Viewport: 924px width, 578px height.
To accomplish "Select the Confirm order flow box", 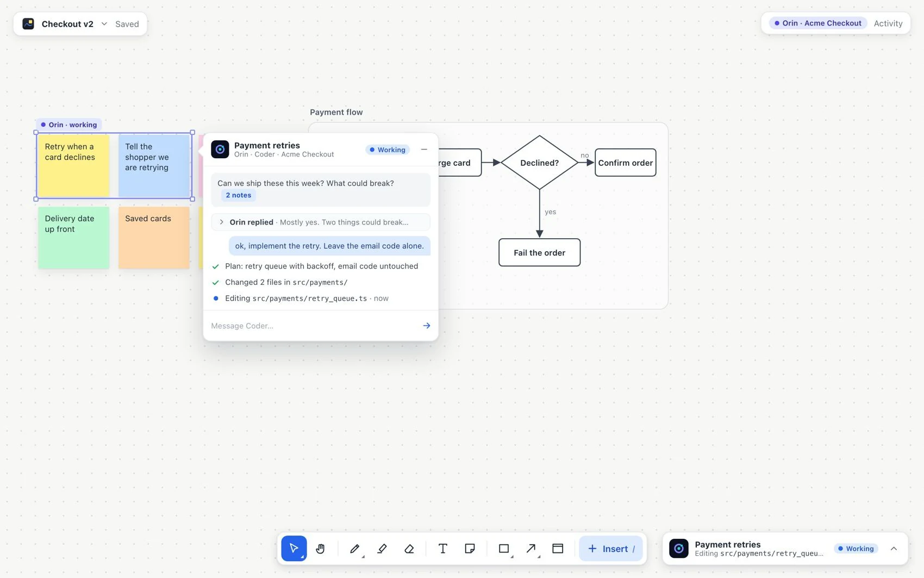I will pos(625,163).
